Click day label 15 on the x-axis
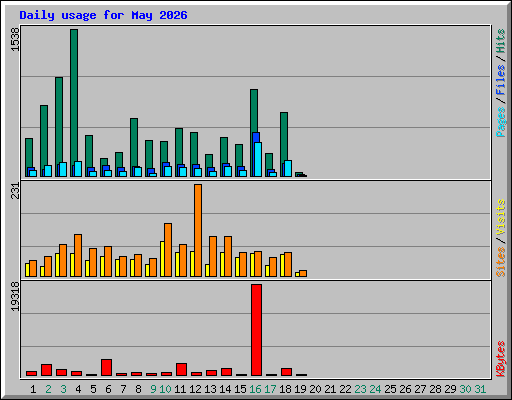Image resolution: width=512 pixels, height=400 pixels. pyautogui.click(x=240, y=389)
